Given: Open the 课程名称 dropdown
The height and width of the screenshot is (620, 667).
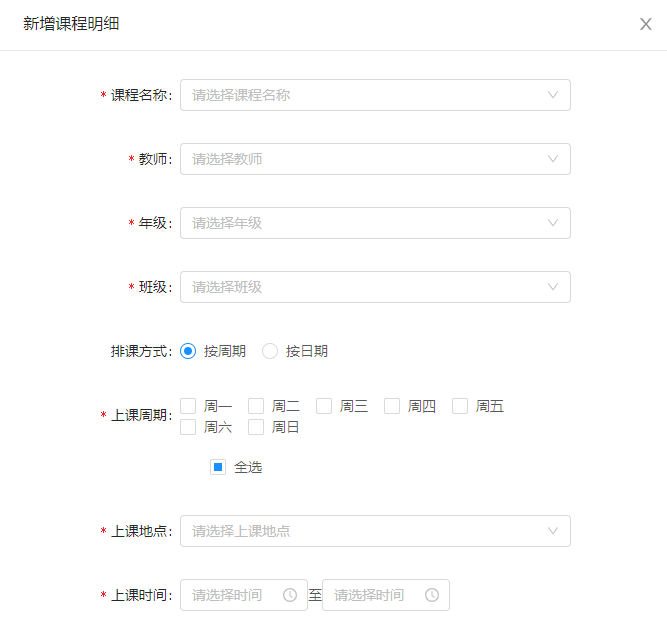Looking at the screenshot, I should (375, 95).
